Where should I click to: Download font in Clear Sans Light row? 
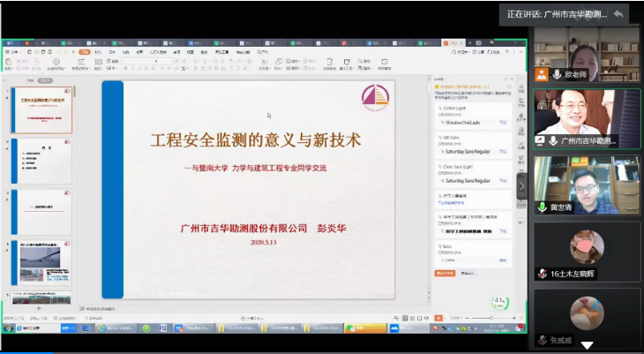point(503,181)
